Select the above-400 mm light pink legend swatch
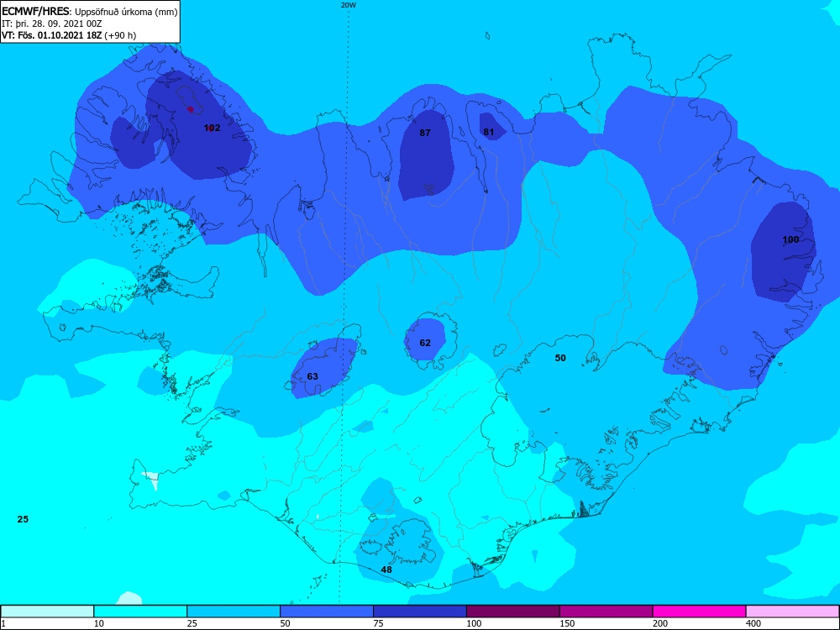This screenshot has width=840, height=630. tap(793, 612)
